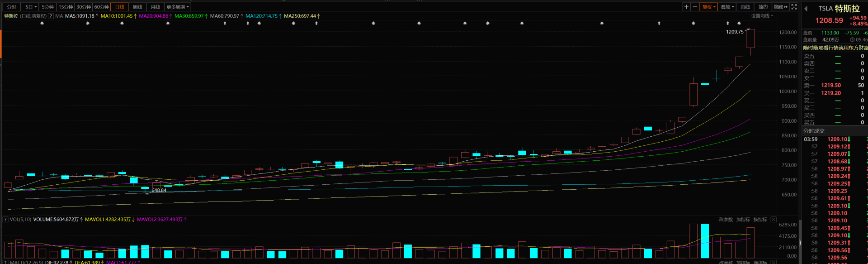
Task: Click 换指标 in the MACD panel
Action: coord(760,262)
